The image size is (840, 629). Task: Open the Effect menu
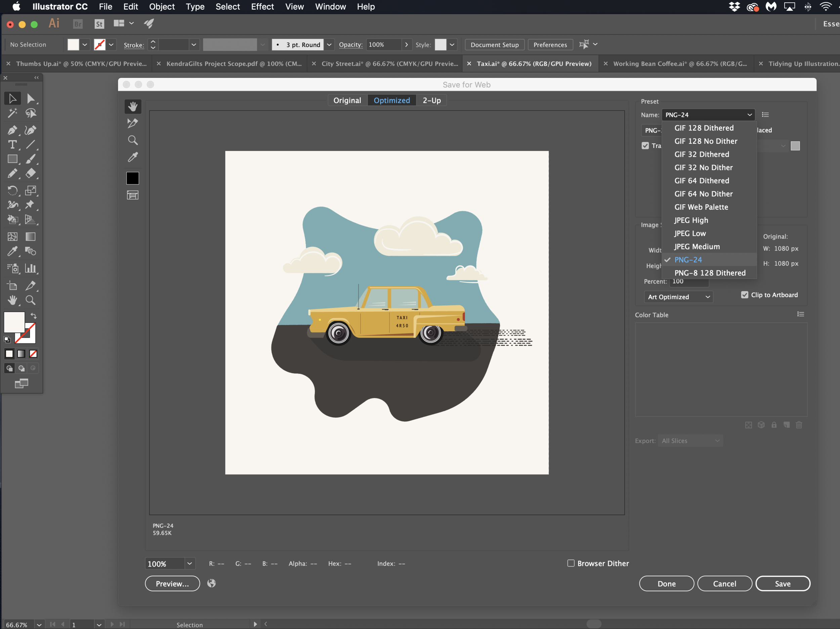pos(262,6)
